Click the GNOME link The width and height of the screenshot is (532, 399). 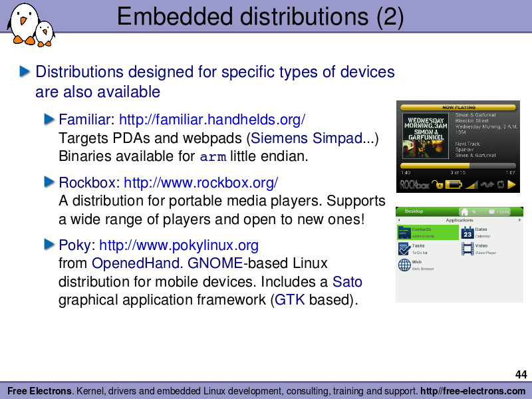point(215,263)
